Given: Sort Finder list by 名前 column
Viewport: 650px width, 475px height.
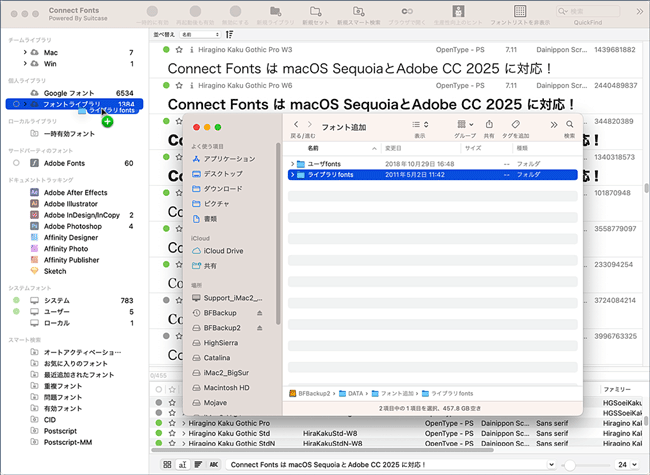Looking at the screenshot, I should click(x=313, y=148).
